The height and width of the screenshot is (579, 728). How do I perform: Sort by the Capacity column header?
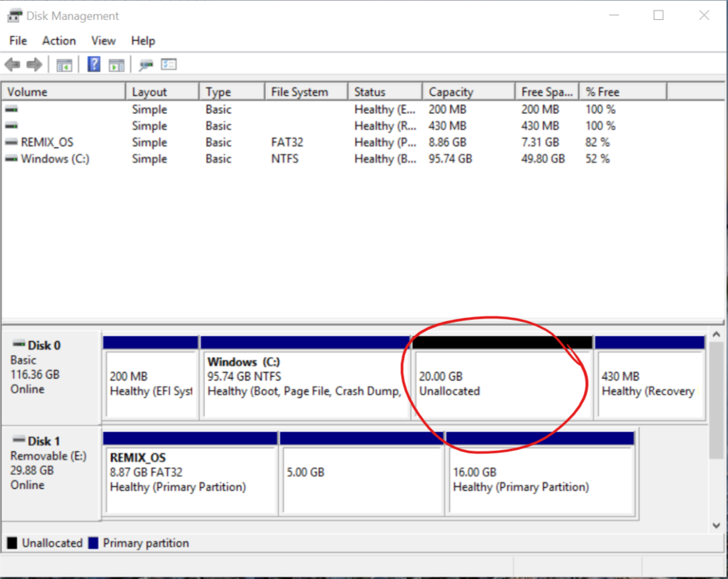pos(469,91)
